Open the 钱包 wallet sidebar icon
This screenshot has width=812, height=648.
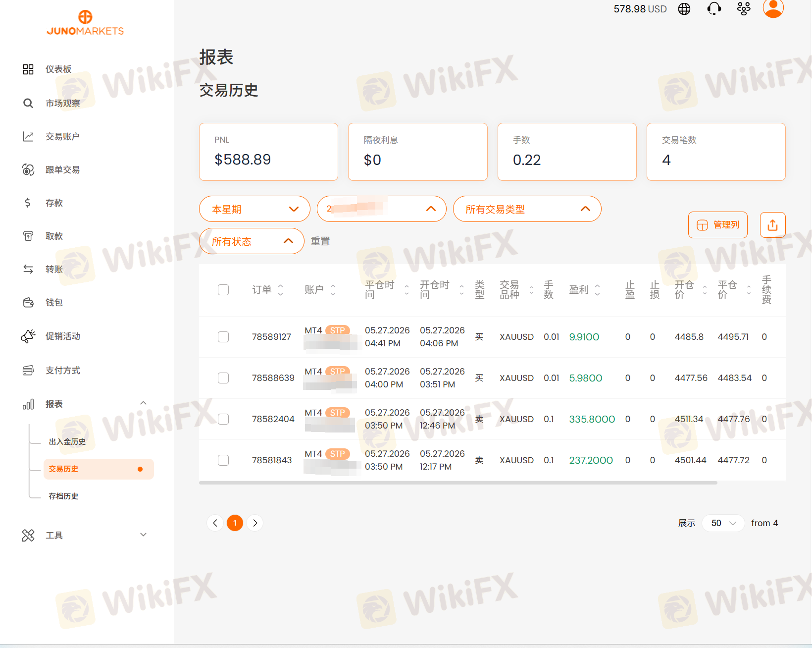click(28, 302)
